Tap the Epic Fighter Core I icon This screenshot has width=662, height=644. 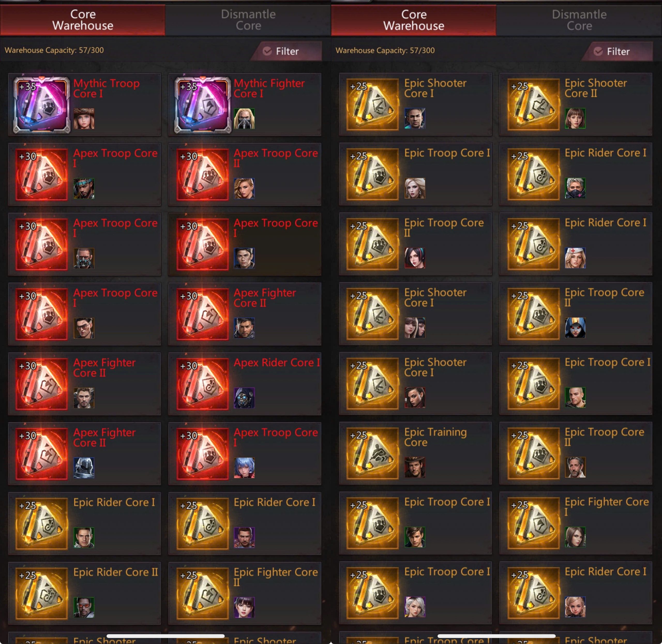point(533,523)
